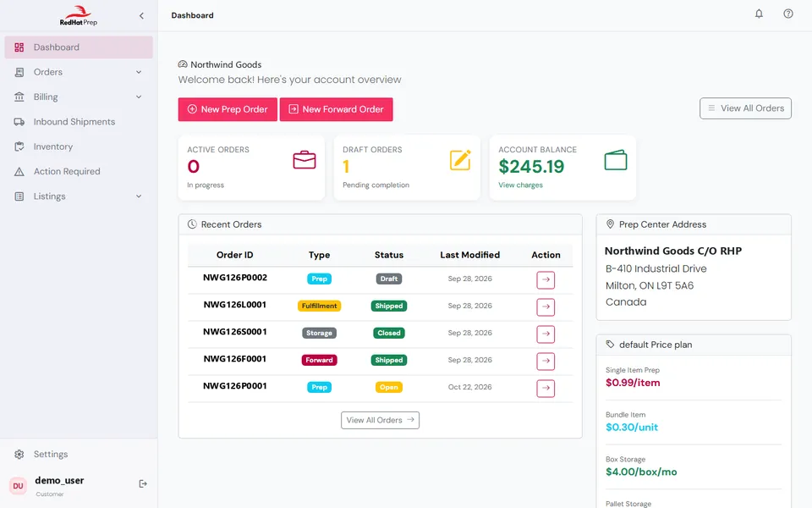Image resolution: width=812 pixels, height=508 pixels.
Task: Click the $0.99/item single item price
Action: 633,383
